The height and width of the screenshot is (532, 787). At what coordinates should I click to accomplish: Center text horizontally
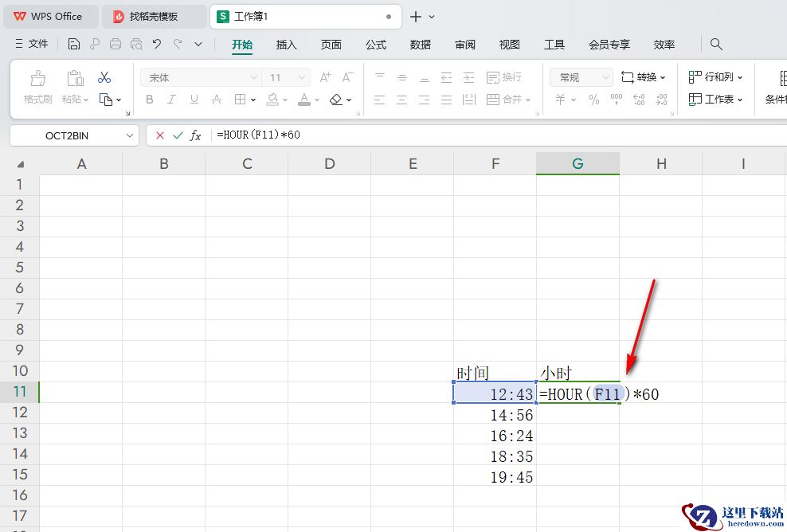pyautogui.click(x=402, y=100)
